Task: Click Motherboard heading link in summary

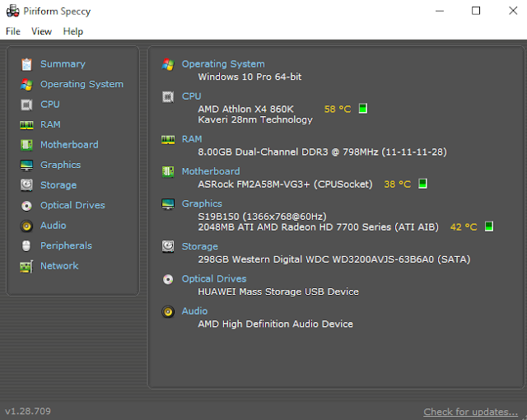Action: (211, 171)
